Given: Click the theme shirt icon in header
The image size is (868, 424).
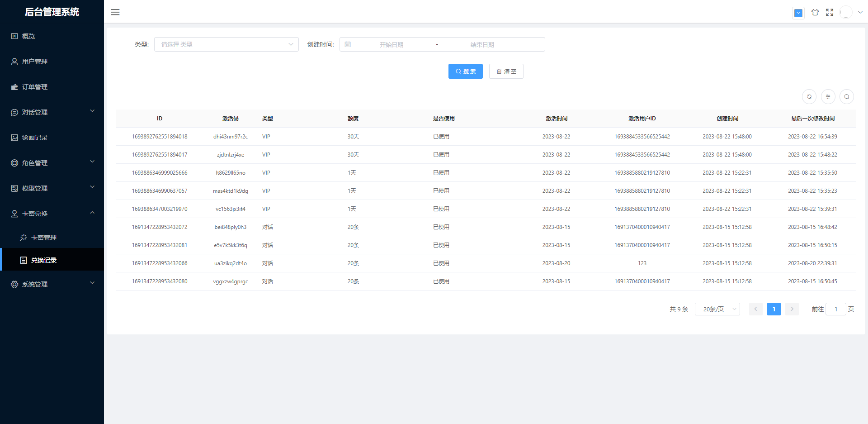Looking at the screenshot, I should (815, 13).
